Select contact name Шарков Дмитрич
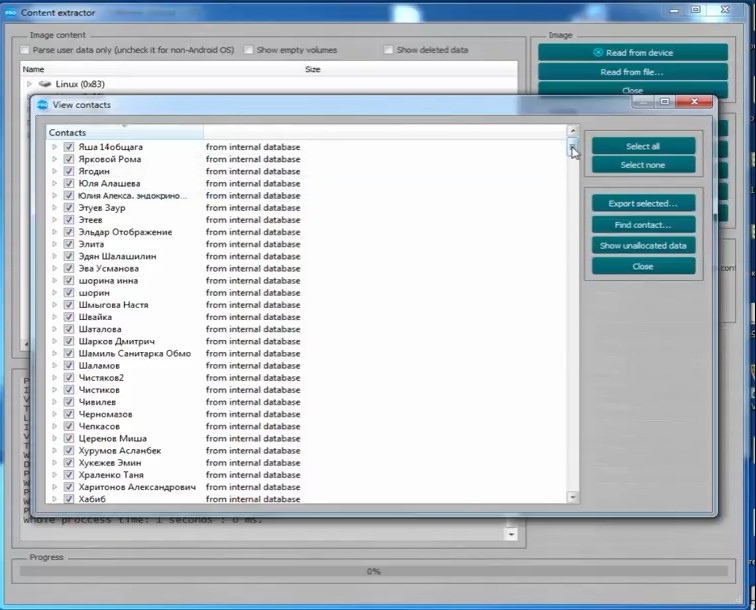Viewport: 756px width, 610px height. click(x=117, y=341)
